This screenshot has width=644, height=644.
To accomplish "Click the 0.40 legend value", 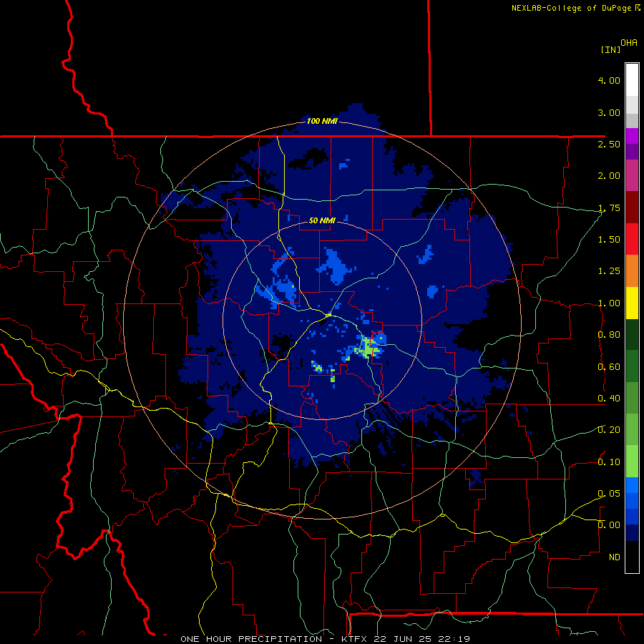I will pyautogui.click(x=609, y=399).
